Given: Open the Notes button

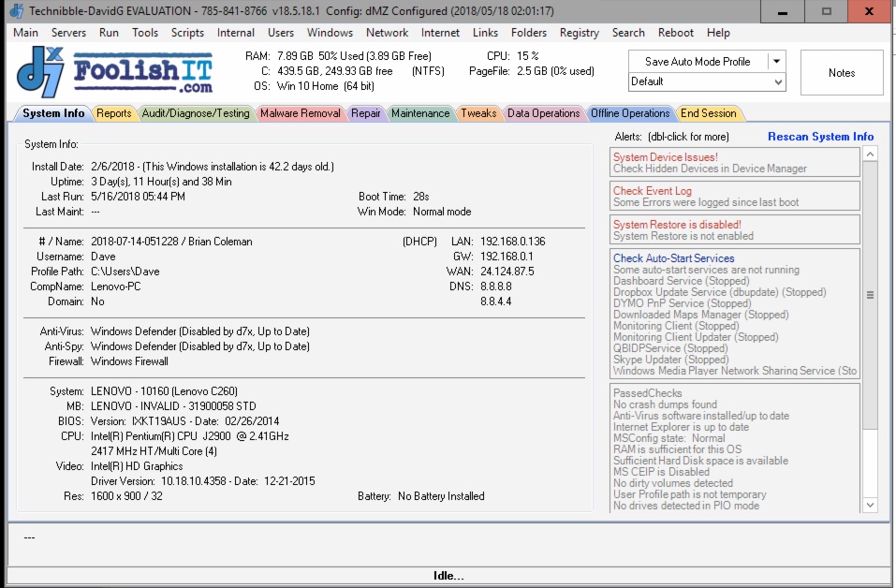Looking at the screenshot, I should point(841,73).
